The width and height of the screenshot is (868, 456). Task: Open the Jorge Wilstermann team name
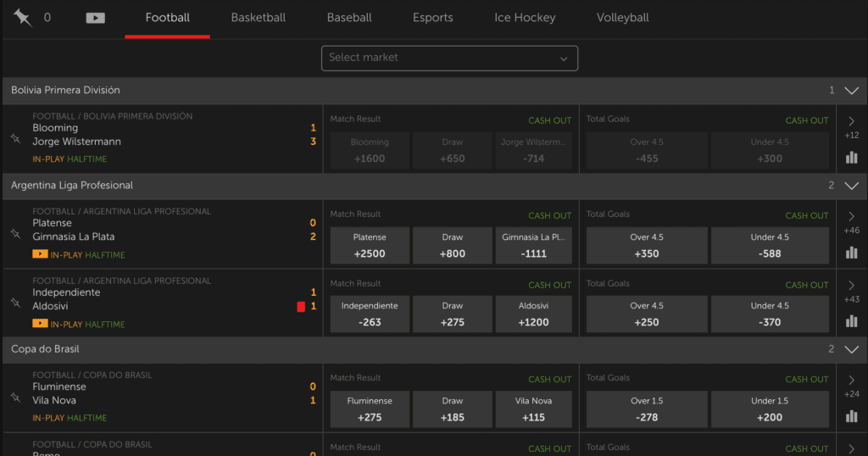(76, 142)
